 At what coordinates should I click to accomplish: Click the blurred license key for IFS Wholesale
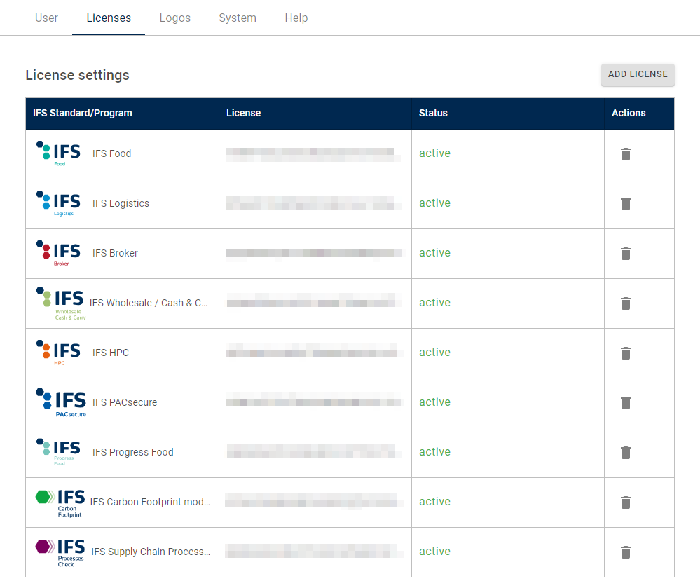pos(315,301)
